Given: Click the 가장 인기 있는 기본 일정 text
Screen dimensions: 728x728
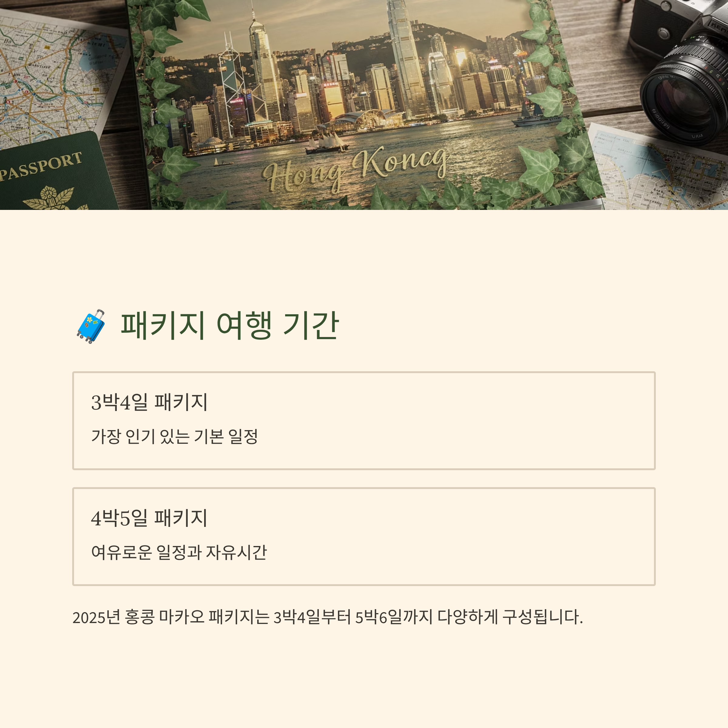Looking at the screenshot, I should pos(174,436).
